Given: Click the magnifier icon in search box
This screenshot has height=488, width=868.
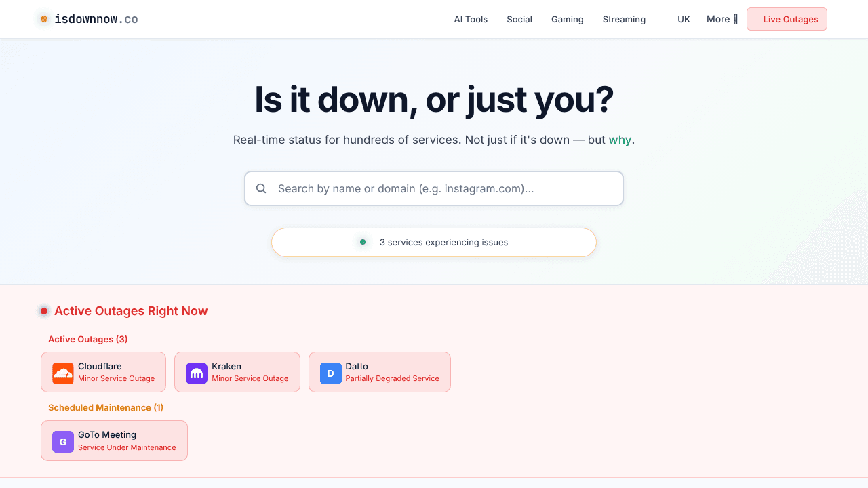Looking at the screenshot, I should pyautogui.click(x=261, y=188).
